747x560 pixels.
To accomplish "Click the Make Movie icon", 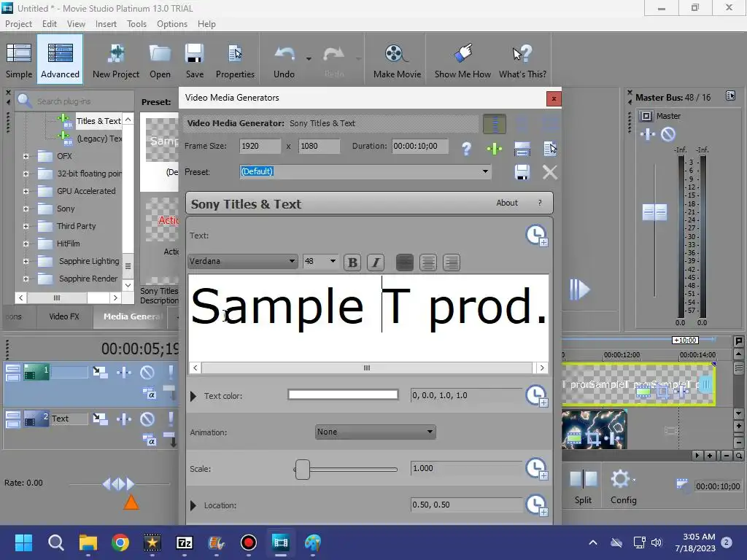I will tap(396, 53).
